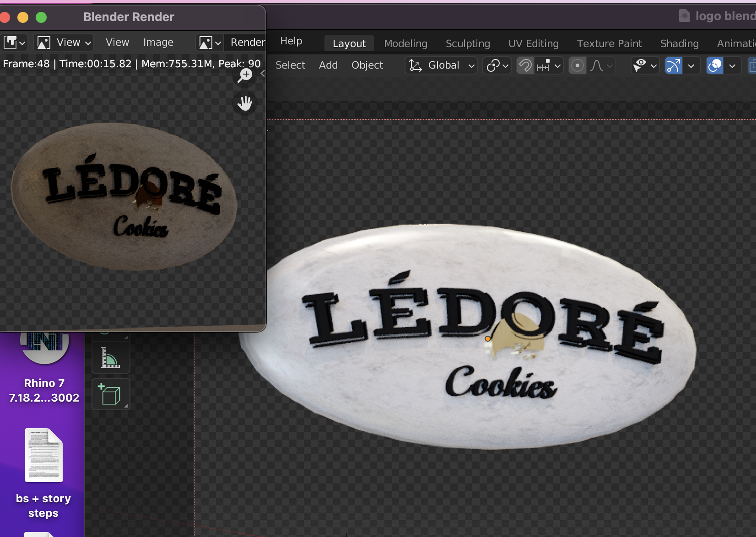This screenshot has height=537, width=756.
Task: Open the Global transform orientation dropdown
Action: pos(441,65)
